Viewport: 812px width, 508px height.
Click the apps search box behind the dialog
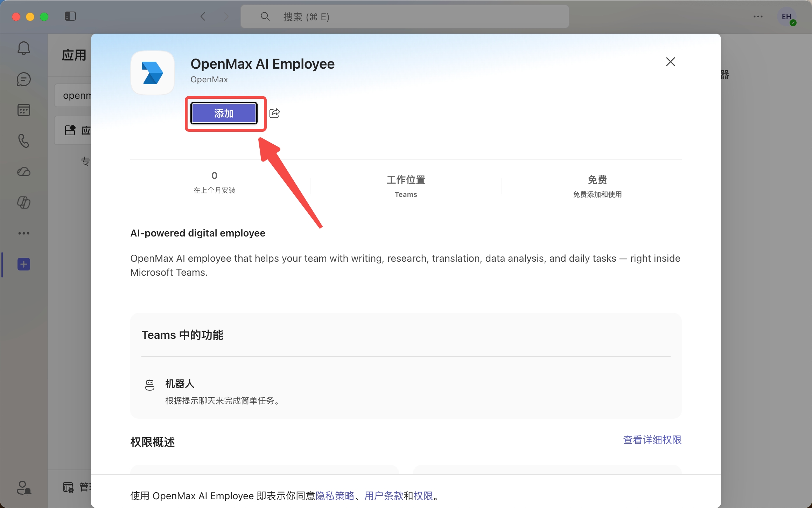(x=73, y=95)
